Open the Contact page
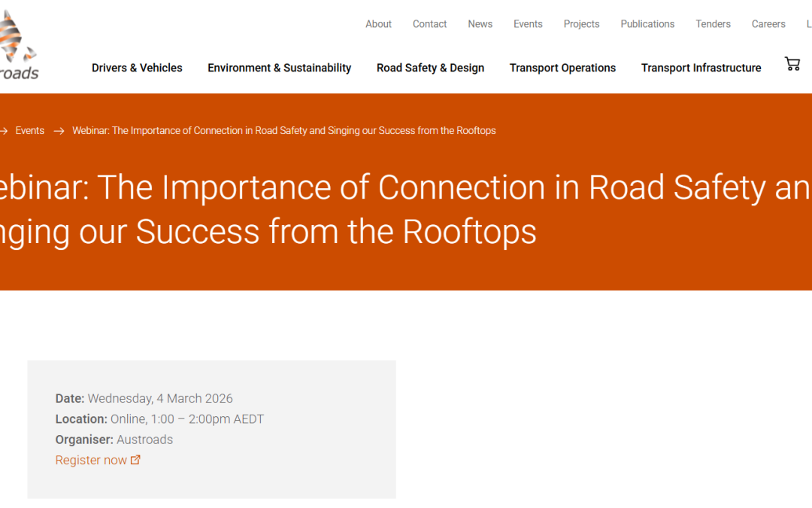 [x=429, y=23]
